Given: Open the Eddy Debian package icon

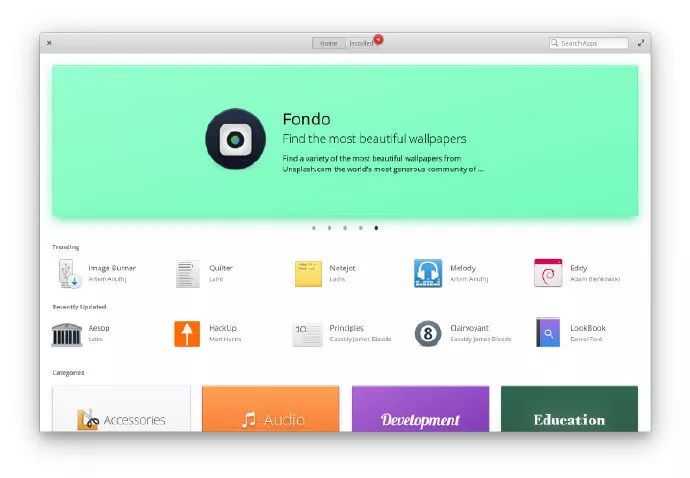Looking at the screenshot, I should point(548,273).
